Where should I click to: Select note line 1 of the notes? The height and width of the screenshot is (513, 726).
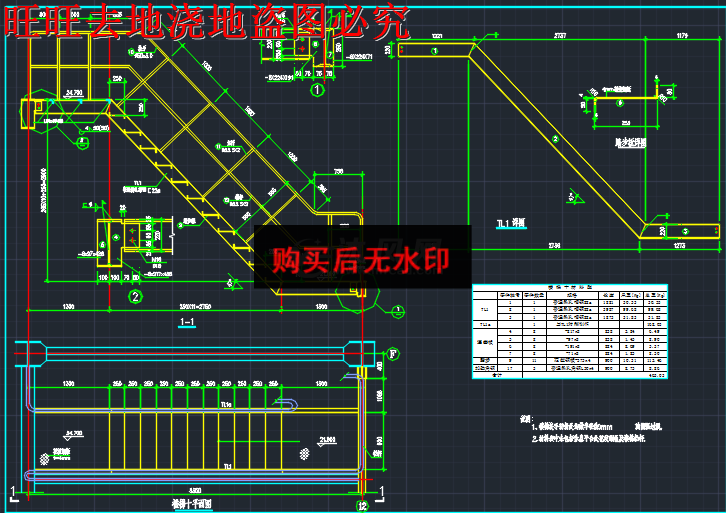click(597, 427)
